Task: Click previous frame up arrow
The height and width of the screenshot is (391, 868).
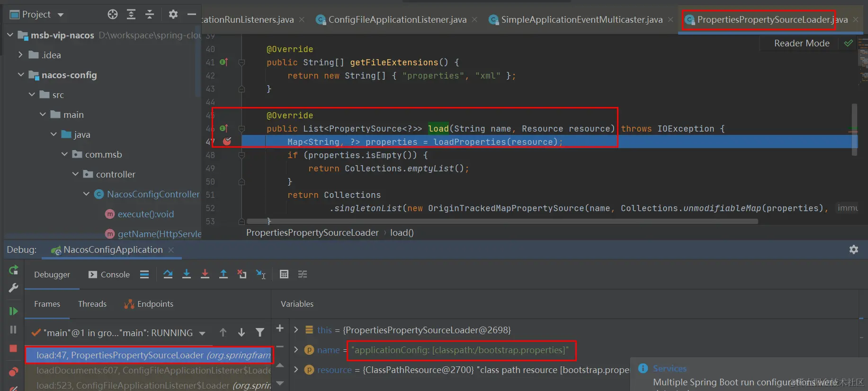Action: click(x=223, y=333)
